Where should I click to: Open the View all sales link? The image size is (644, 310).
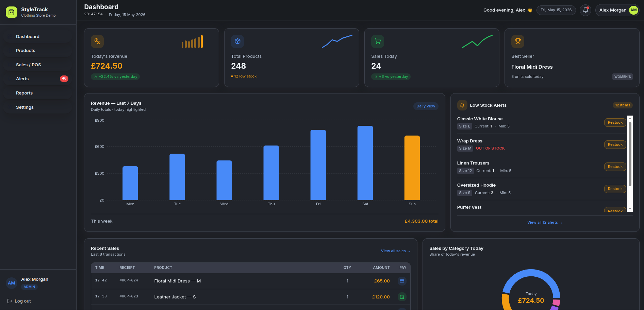coord(396,251)
